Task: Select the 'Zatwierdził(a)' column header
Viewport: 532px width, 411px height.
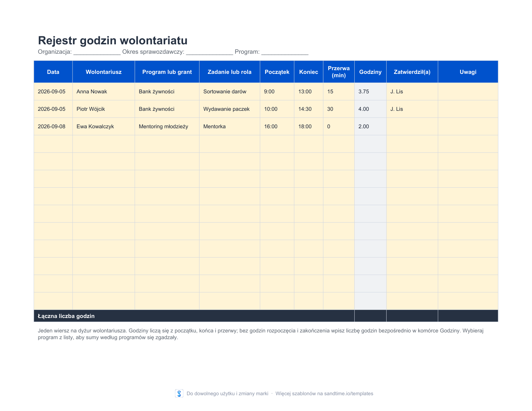Action: 412,72
